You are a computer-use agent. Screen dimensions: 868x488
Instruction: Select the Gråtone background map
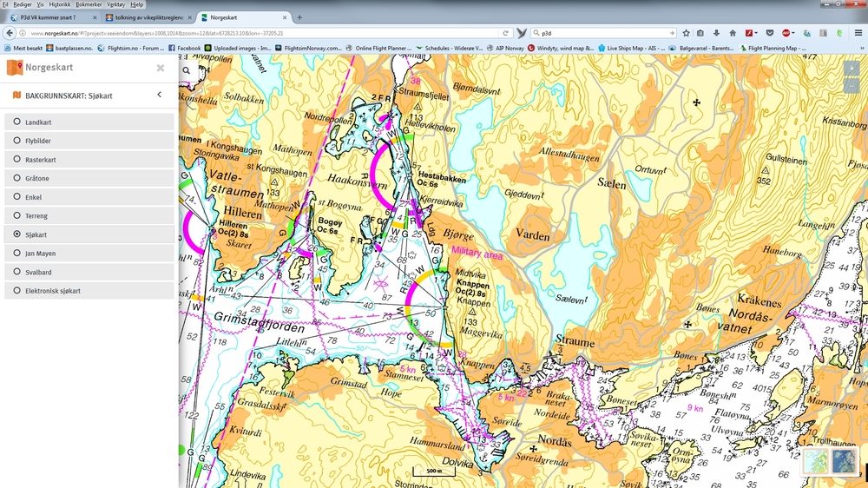click(x=89, y=178)
